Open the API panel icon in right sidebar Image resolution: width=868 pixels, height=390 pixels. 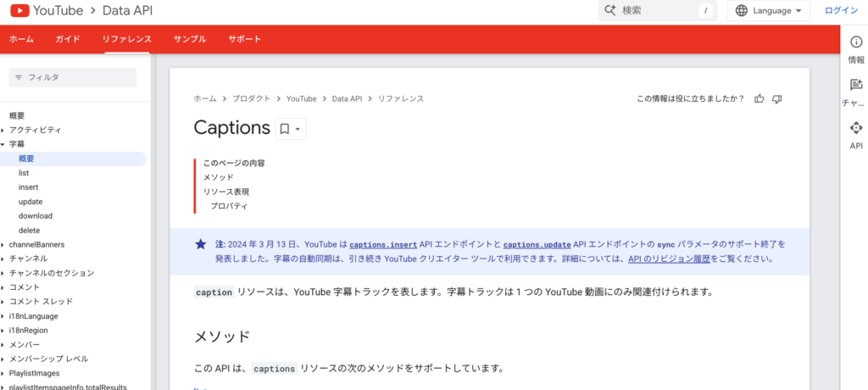coord(855,129)
